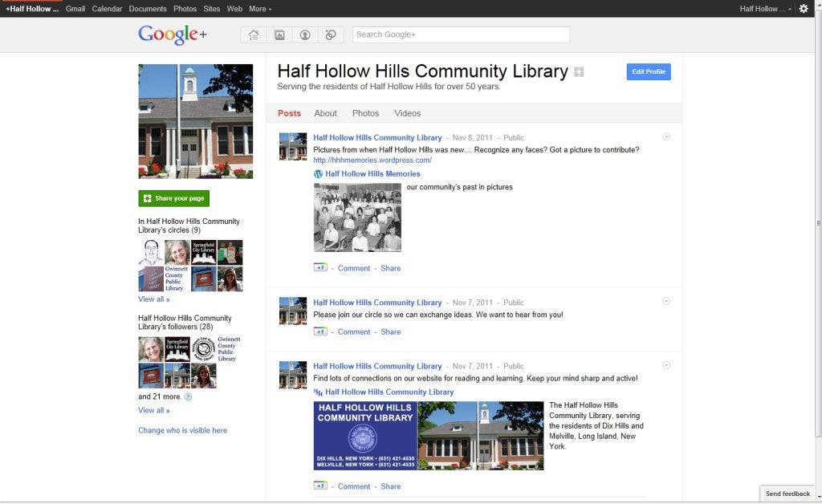Switch to the Photos profile tab
Screen dimensions: 822x504
365,113
